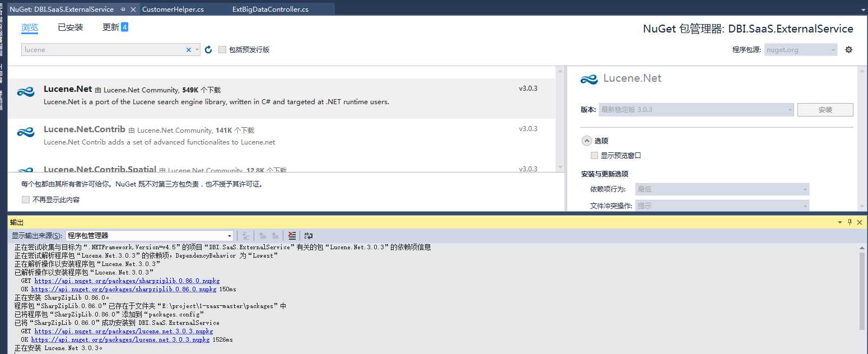868x354 pixels.
Task: Switch to the Updates tab
Action: tap(111, 27)
